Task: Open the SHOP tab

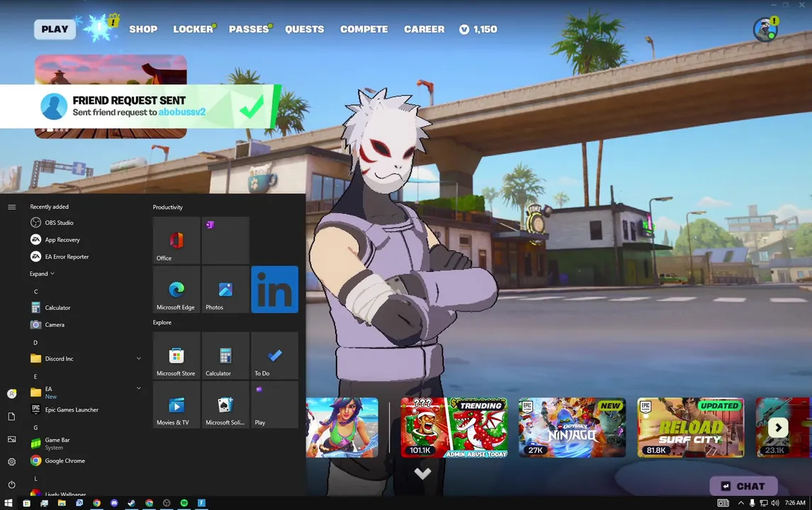Action: coord(143,30)
